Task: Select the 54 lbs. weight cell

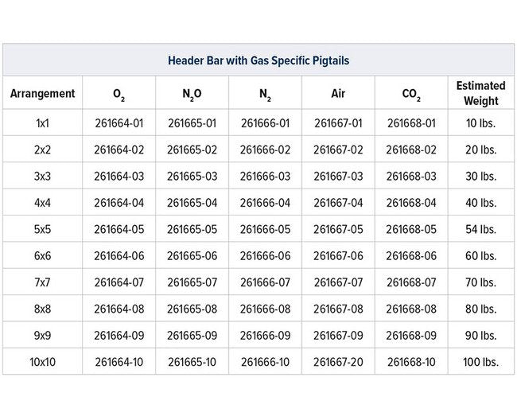Action: tap(480, 229)
